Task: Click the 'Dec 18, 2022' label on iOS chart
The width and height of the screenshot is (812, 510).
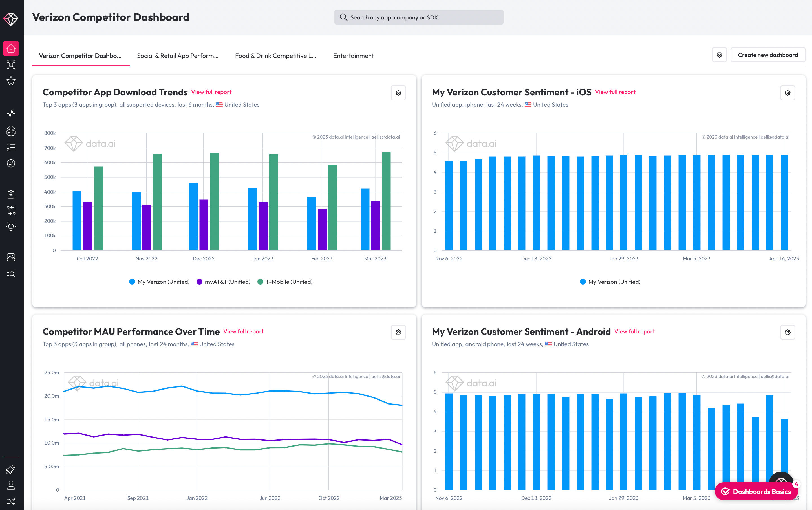Action: click(x=536, y=259)
